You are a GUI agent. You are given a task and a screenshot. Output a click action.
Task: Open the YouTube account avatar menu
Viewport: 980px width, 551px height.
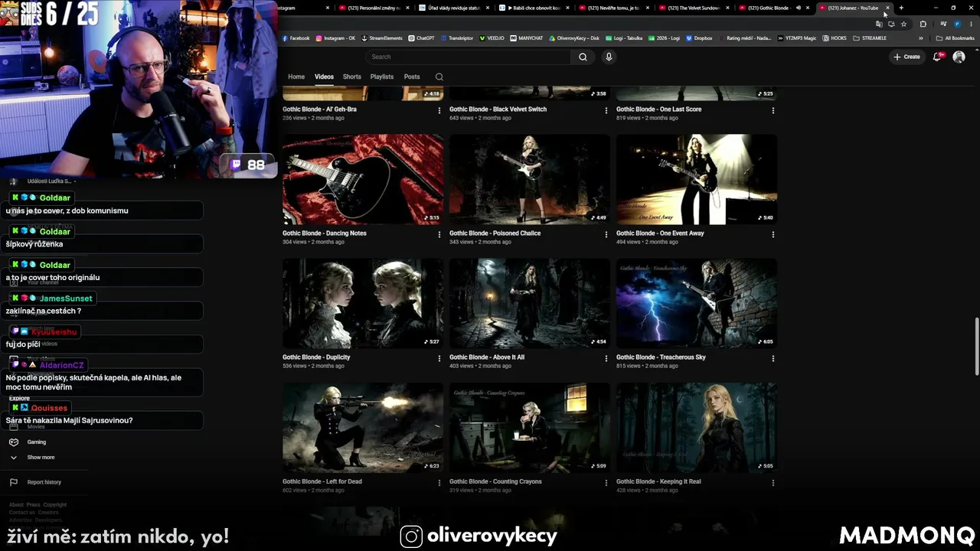point(959,57)
